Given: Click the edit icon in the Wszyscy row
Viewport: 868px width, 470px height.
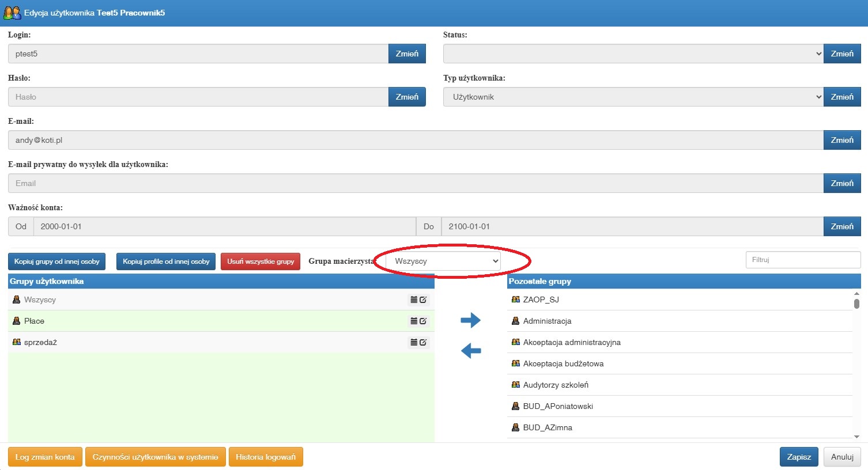Looking at the screenshot, I should tap(423, 300).
